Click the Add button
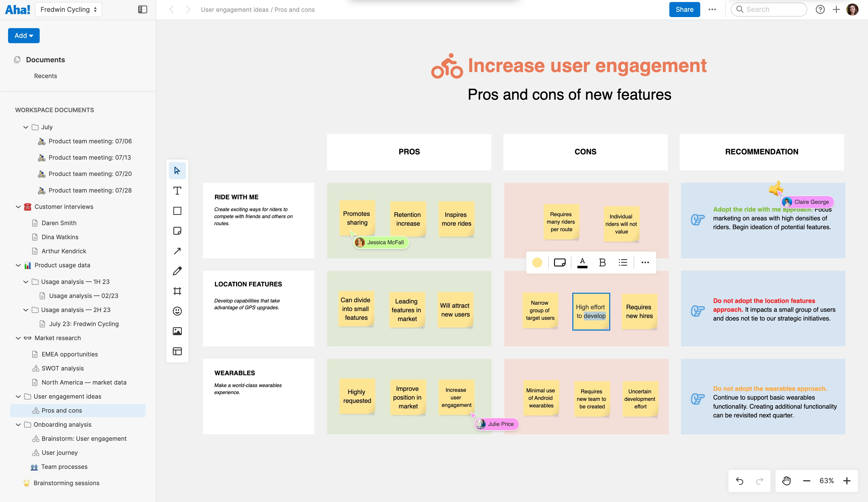 point(24,35)
